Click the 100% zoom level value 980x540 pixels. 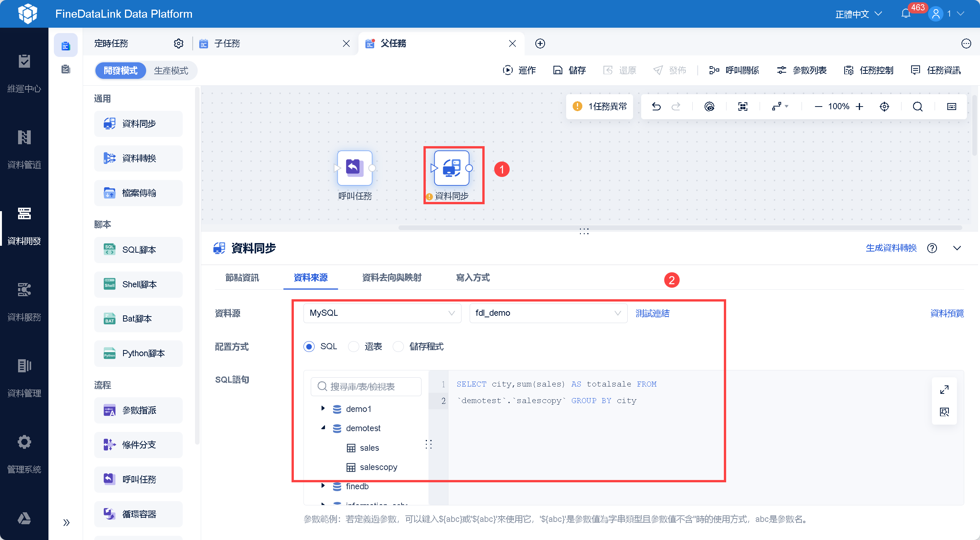coord(838,107)
